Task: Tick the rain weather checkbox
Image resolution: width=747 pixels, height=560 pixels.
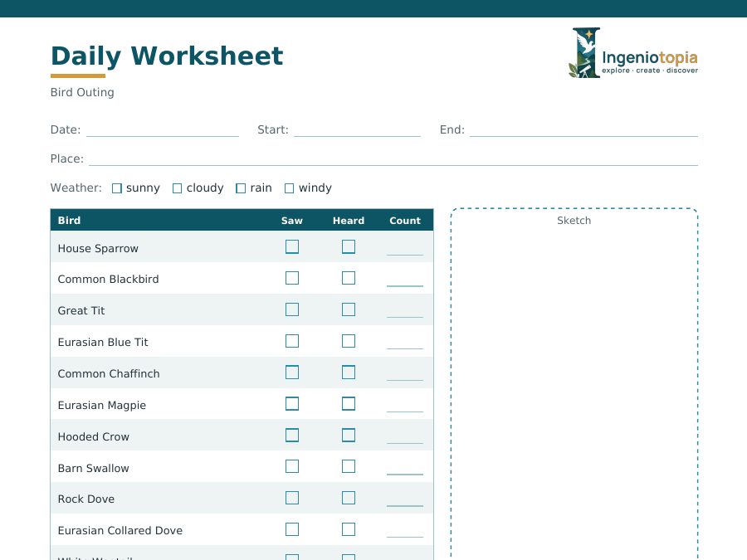Action: (x=241, y=188)
